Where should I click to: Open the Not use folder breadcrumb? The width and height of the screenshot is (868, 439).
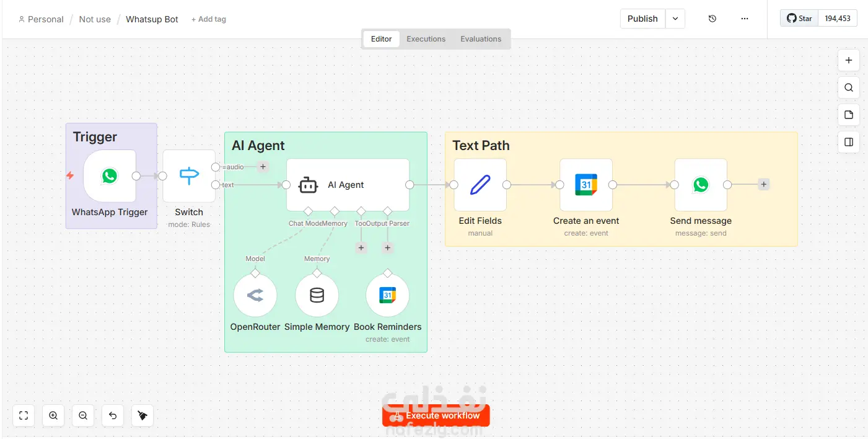pos(95,19)
